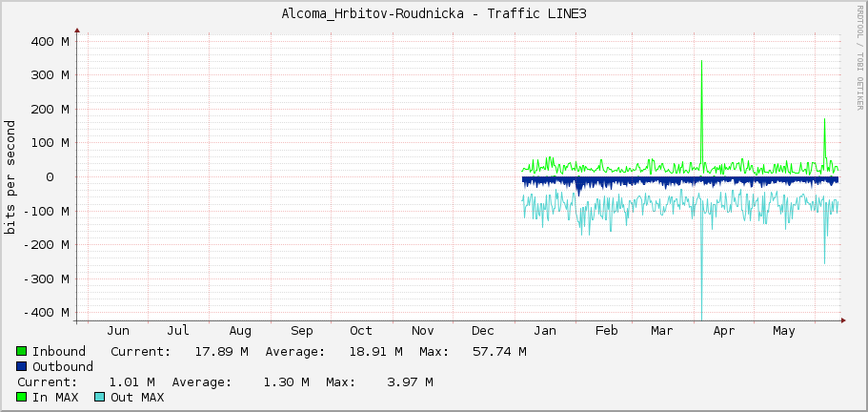This screenshot has width=868, height=412.
Task: Click the -200 M y-axis label
Action: [x=47, y=244]
